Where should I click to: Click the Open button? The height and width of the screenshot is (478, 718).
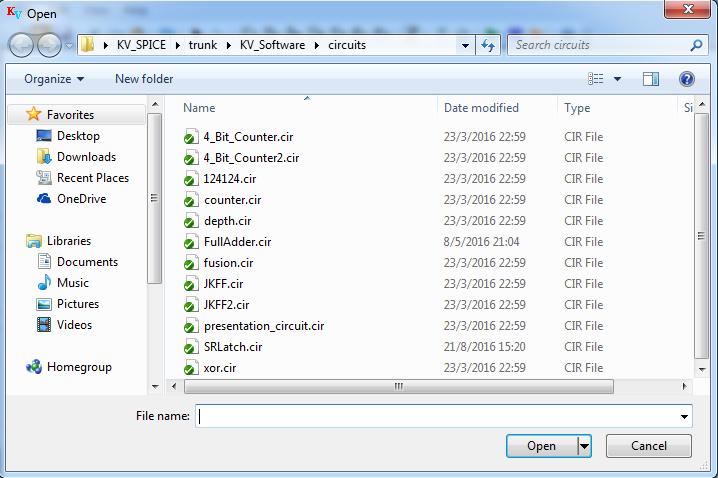542,446
